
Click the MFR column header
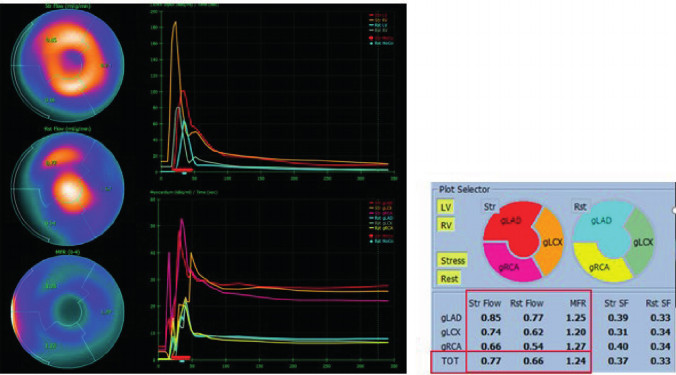click(578, 303)
